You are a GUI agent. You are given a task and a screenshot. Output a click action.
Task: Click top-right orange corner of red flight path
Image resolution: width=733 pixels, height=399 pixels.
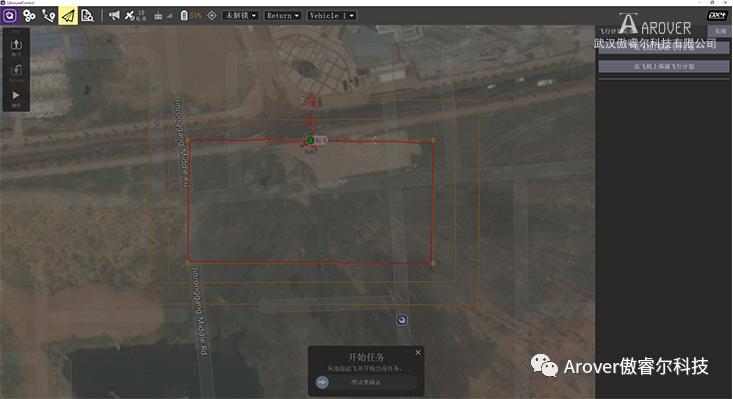click(433, 140)
